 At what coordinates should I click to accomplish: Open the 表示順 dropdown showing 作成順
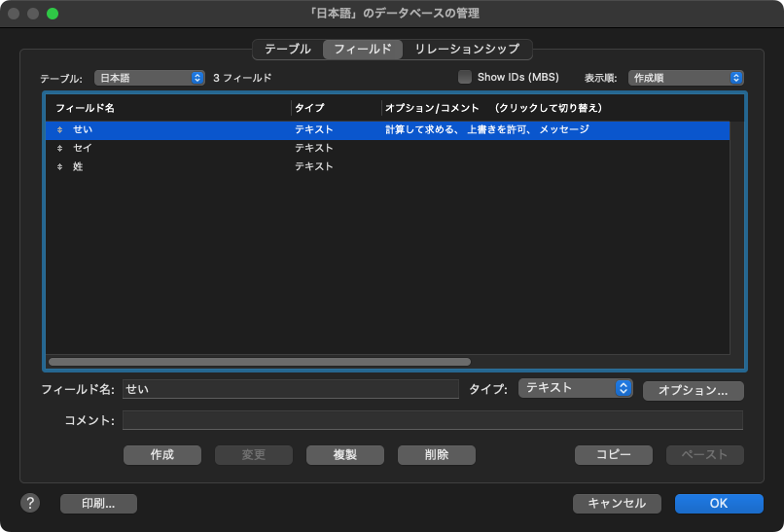pos(686,78)
